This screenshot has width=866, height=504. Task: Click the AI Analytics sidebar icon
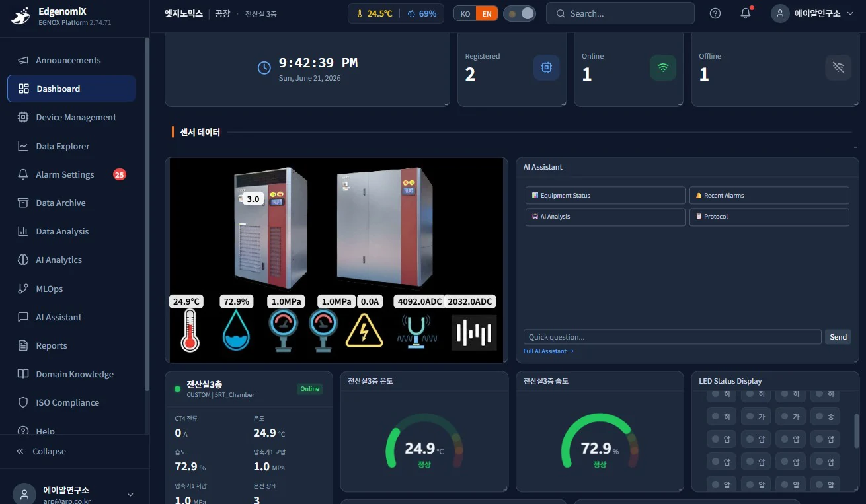23,260
